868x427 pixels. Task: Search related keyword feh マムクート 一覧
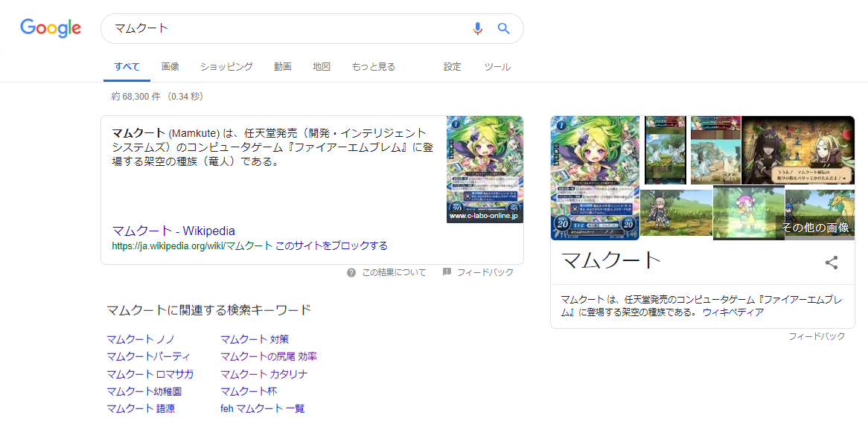(262, 408)
